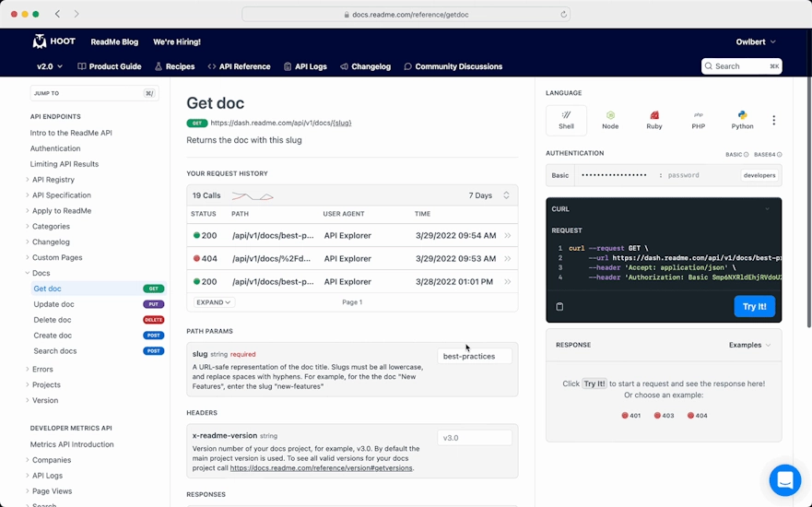Open Intro to the ReadMe API

click(71, 133)
